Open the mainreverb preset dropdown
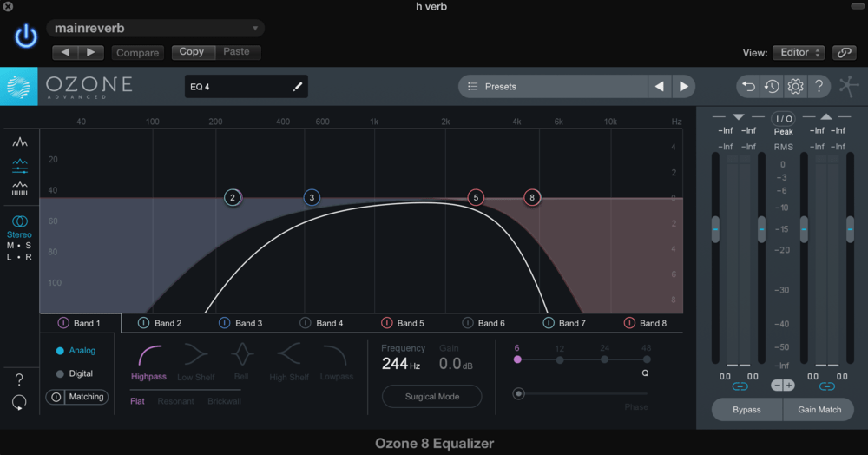 pos(155,29)
